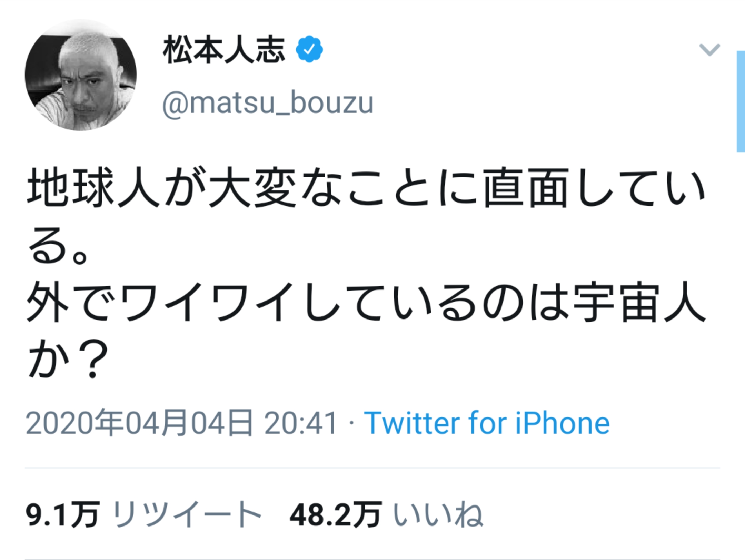Screen dimensions: 745x560
Task: Click the 20:41 time in the timestamp
Action: click(300, 423)
